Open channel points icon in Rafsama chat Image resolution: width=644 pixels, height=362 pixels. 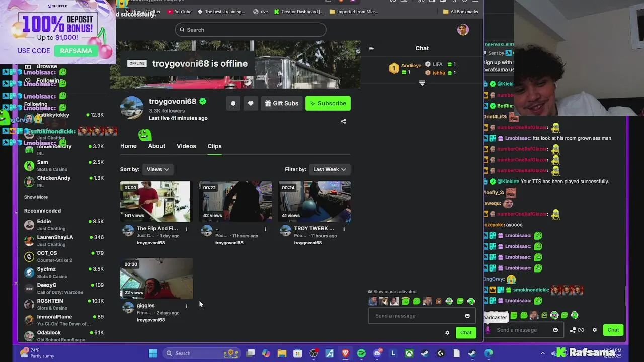point(577,330)
